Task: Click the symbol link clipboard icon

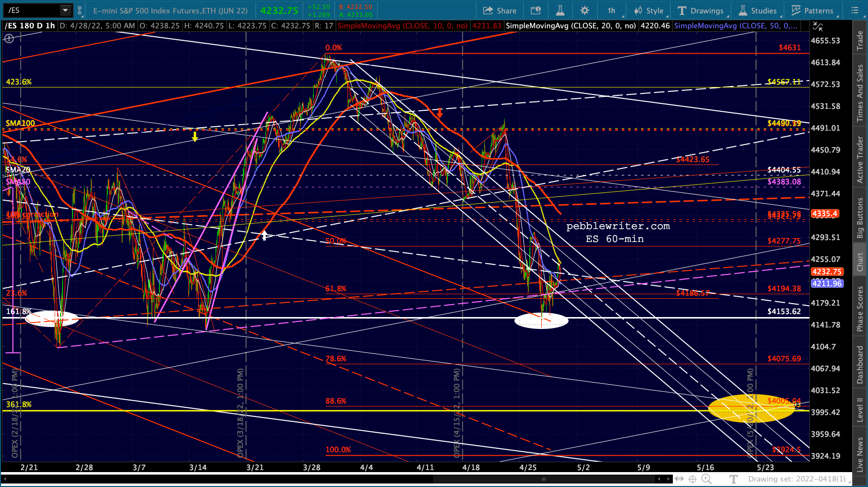Action: [79, 10]
